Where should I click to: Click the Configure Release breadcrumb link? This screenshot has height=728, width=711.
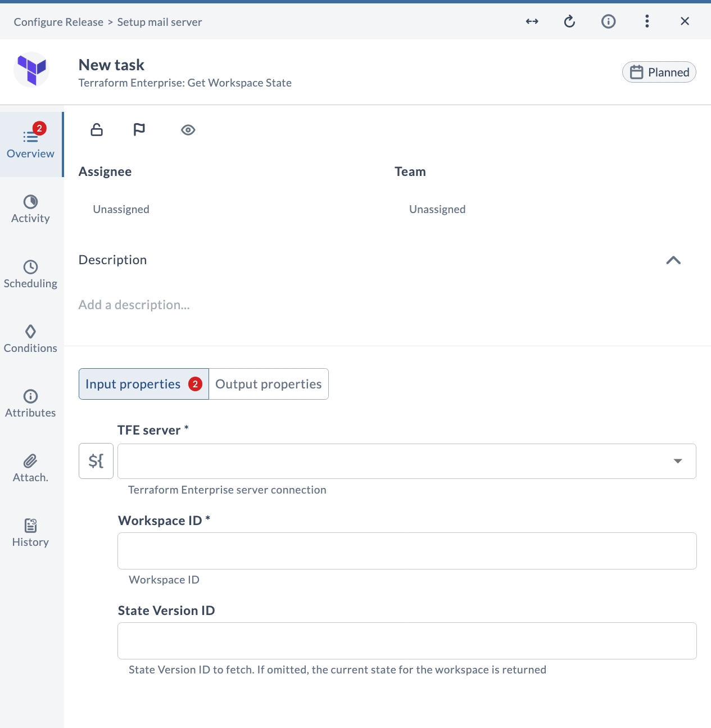[58, 22]
